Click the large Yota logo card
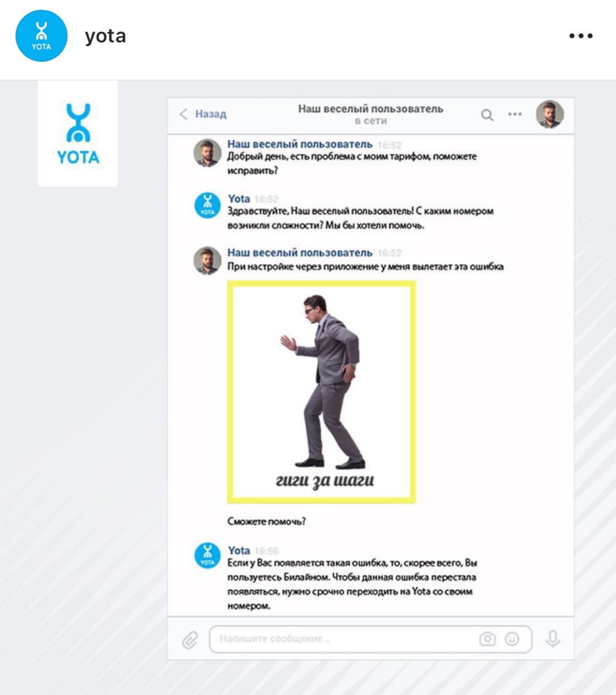Screen dimensions: 616x695 78,134
